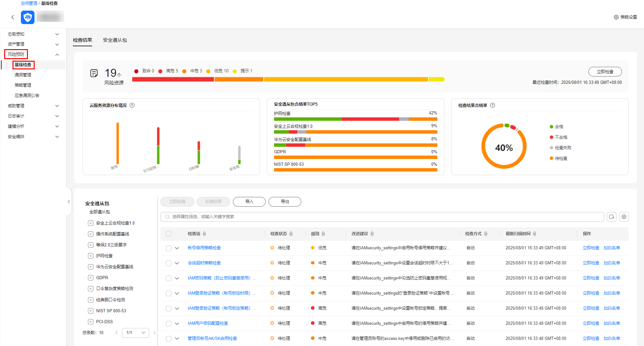Sort by 级别 column sort icon
The width and height of the screenshot is (644, 346).
coord(323,234)
